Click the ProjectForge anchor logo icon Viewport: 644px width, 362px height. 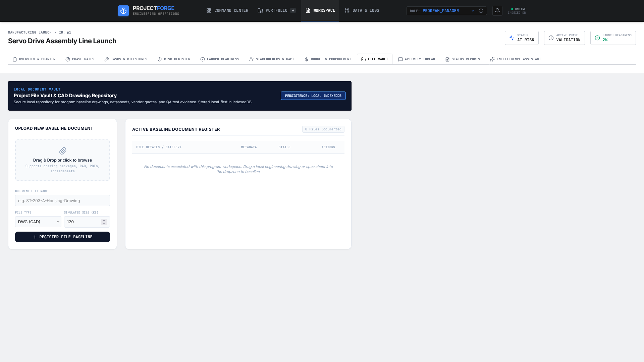point(123,11)
